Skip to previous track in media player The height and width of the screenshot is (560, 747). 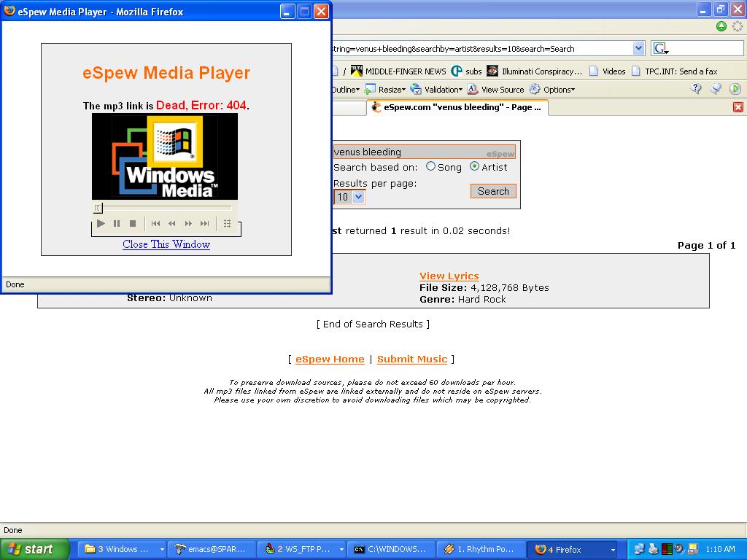(155, 224)
